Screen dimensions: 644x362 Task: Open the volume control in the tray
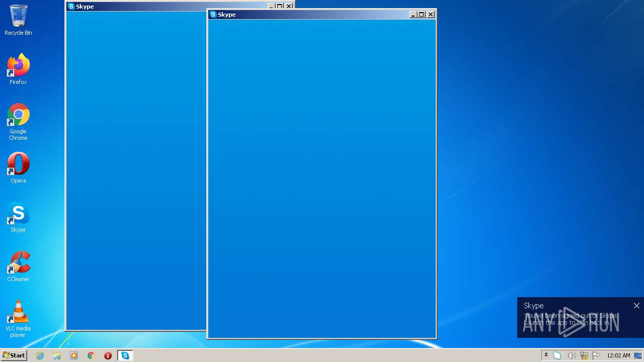click(x=572, y=355)
